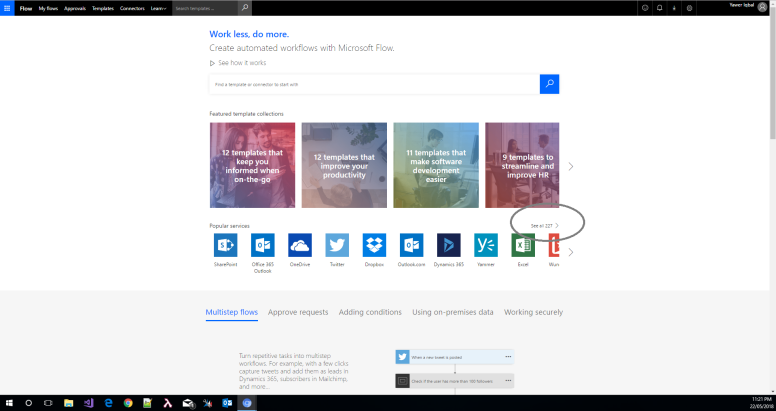Open File Explorer from taskbar
The height and width of the screenshot is (411, 776).
pyautogui.click(x=69, y=403)
